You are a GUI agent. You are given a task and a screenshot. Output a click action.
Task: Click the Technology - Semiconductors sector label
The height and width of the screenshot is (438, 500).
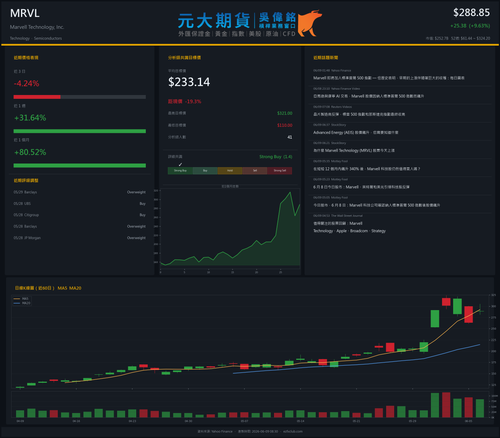pyautogui.click(x=36, y=38)
